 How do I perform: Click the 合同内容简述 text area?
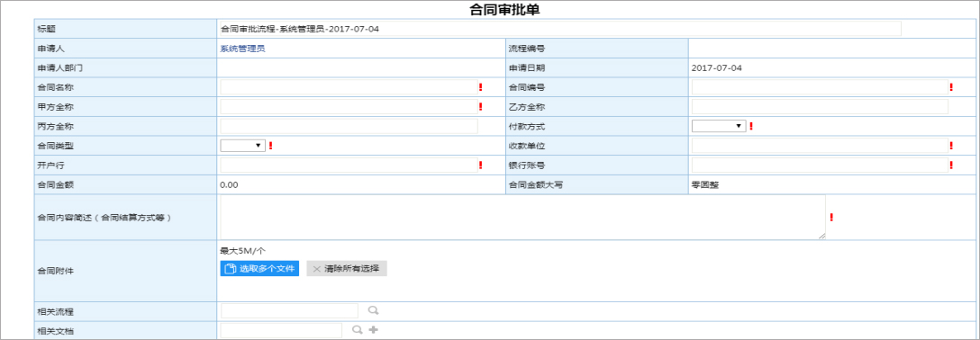pyautogui.click(x=522, y=217)
